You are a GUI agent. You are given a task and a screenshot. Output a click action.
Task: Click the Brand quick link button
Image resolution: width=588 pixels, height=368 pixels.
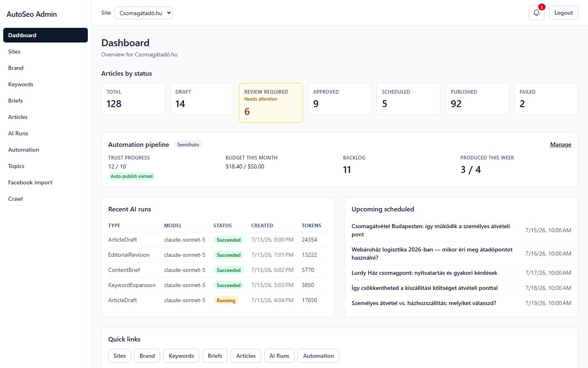point(147,356)
